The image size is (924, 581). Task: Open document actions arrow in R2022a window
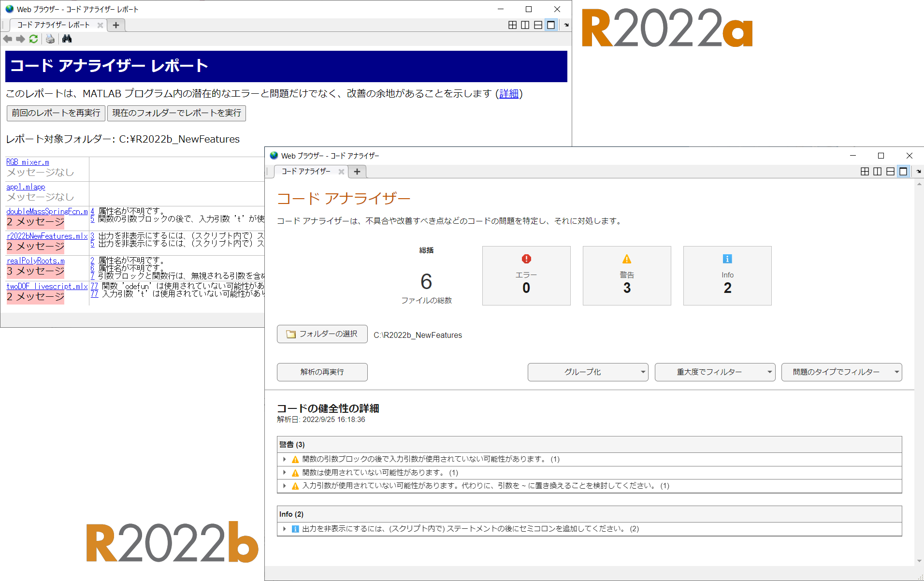point(566,25)
